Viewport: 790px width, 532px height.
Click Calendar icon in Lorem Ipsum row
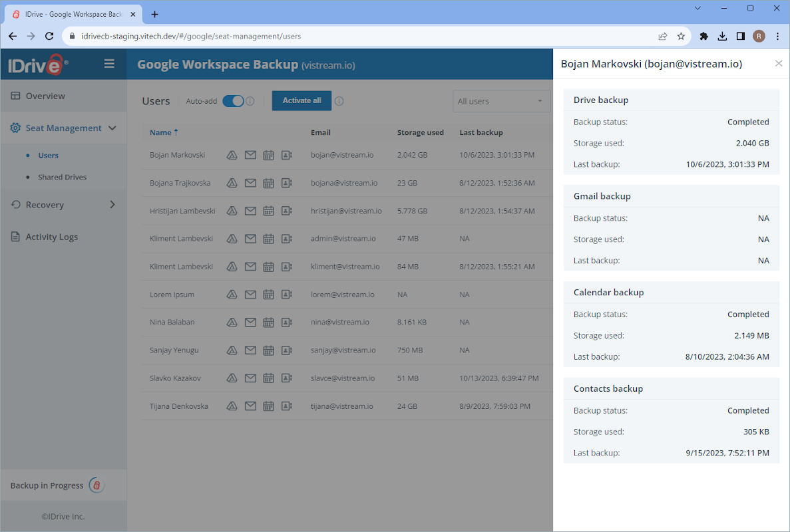(x=268, y=295)
